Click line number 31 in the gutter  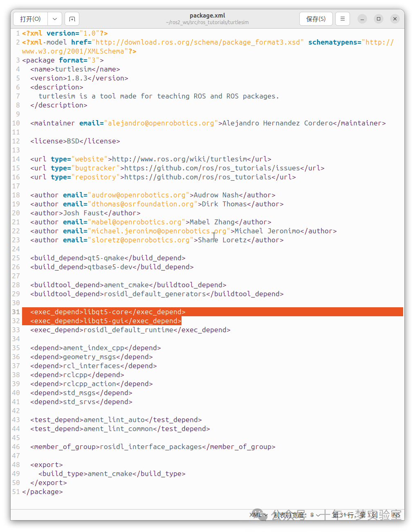tap(16, 312)
